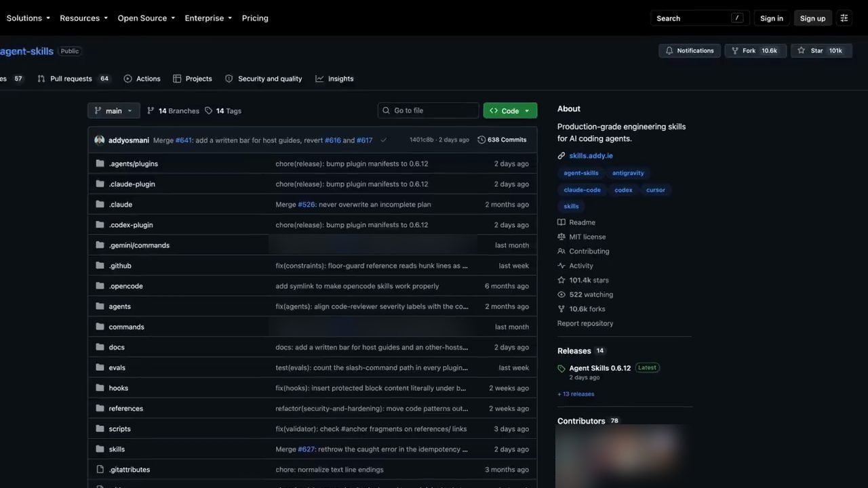The height and width of the screenshot is (488, 868).
Task: Click the folder icon beside docs
Action: (100, 347)
